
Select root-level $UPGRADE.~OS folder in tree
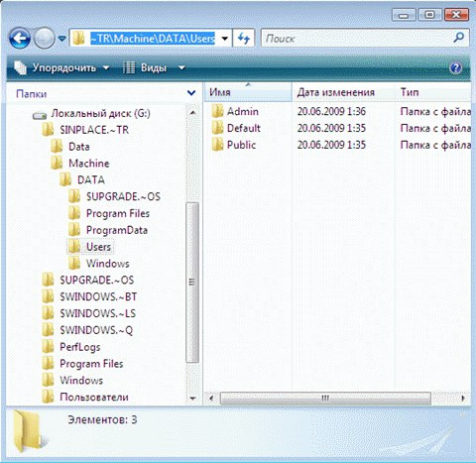point(96,281)
